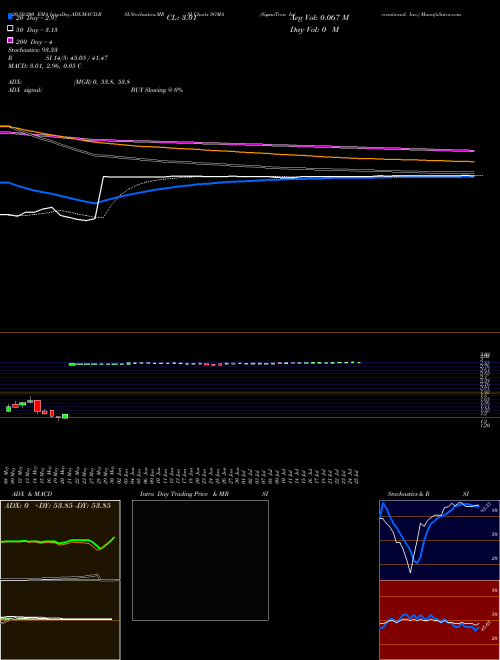Click the 'Intra Day Trading Price & MR' title

pos(184,494)
